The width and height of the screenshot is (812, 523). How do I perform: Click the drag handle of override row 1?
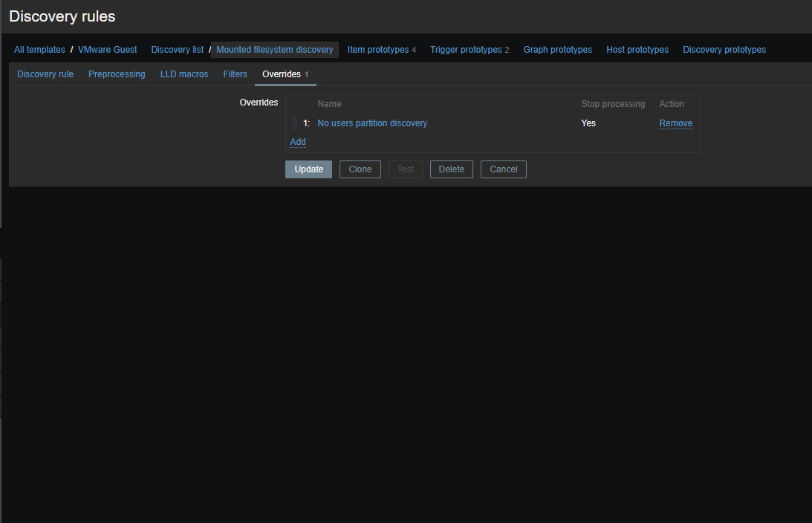[294, 123]
